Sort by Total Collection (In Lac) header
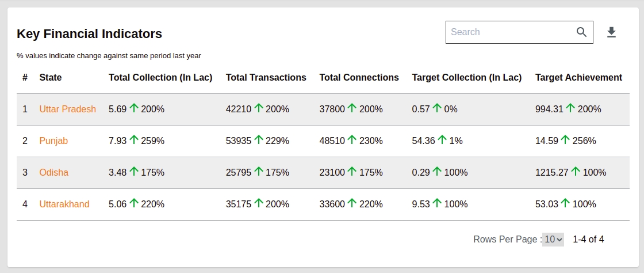Screen dimensions: 644x273 pos(160,77)
